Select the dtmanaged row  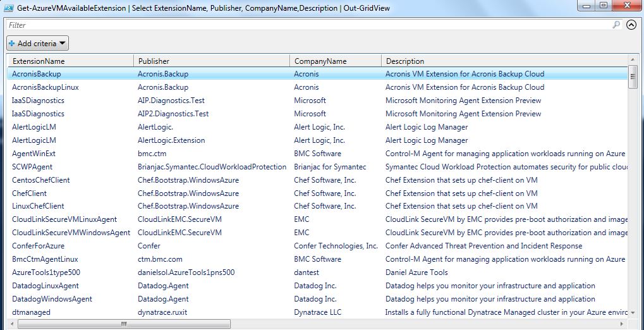pos(318,312)
